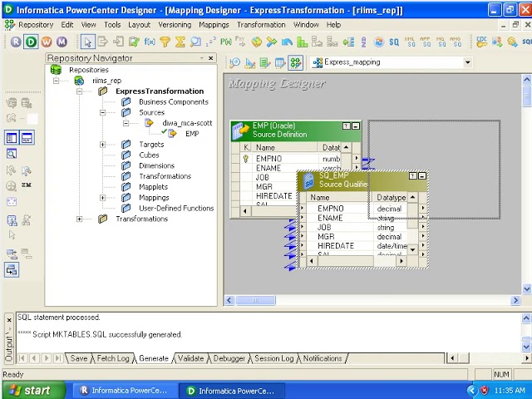Minimize the SQ_EMP transformation box

(x=422, y=175)
